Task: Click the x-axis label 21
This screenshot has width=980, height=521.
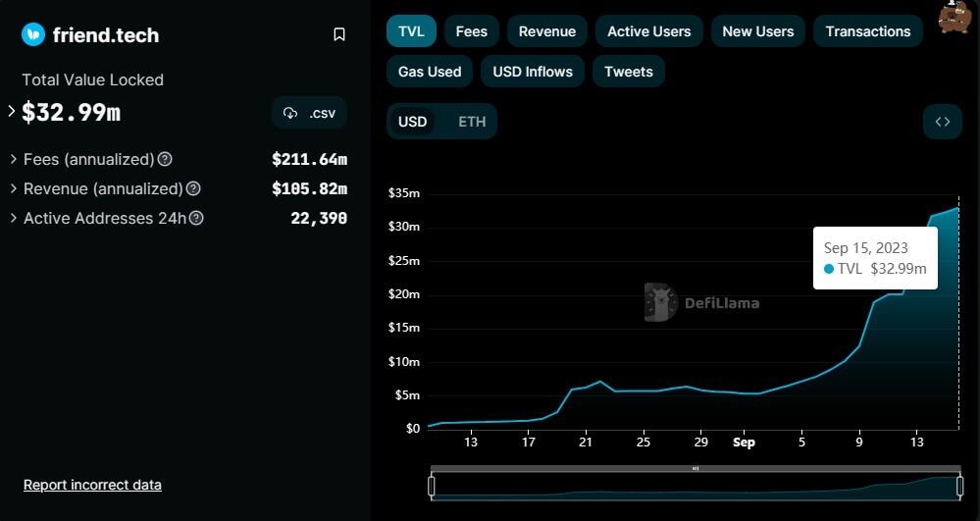Action: [586, 442]
